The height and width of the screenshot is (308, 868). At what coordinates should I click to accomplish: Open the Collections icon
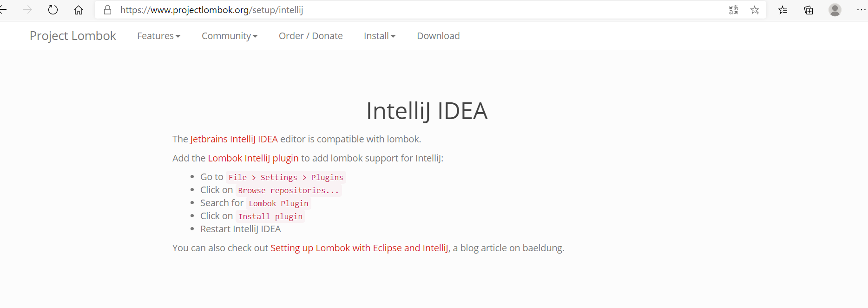[x=808, y=10]
